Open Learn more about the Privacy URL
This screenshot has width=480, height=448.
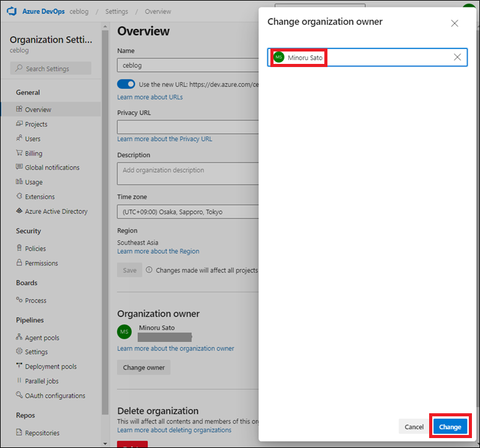[x=165, y=139]
